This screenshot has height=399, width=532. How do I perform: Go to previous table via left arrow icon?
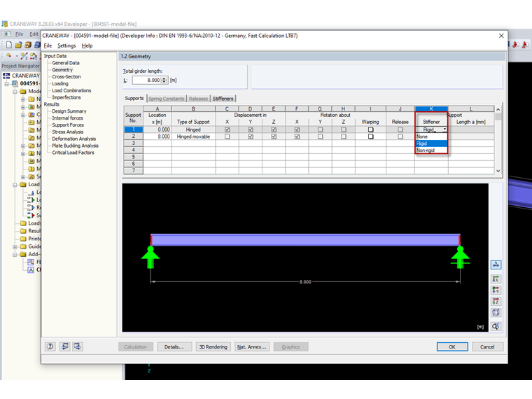pyautogui.click(x=64, y=346)
